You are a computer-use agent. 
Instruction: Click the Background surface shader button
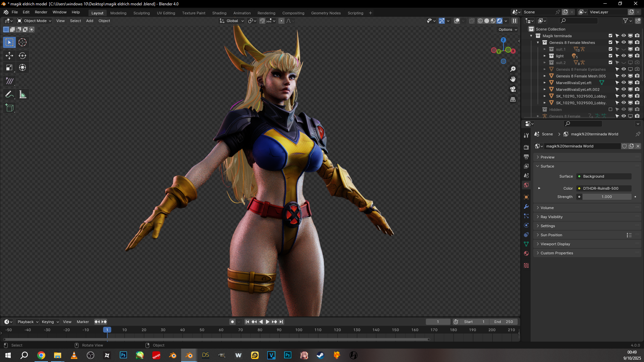coord(604,176)
